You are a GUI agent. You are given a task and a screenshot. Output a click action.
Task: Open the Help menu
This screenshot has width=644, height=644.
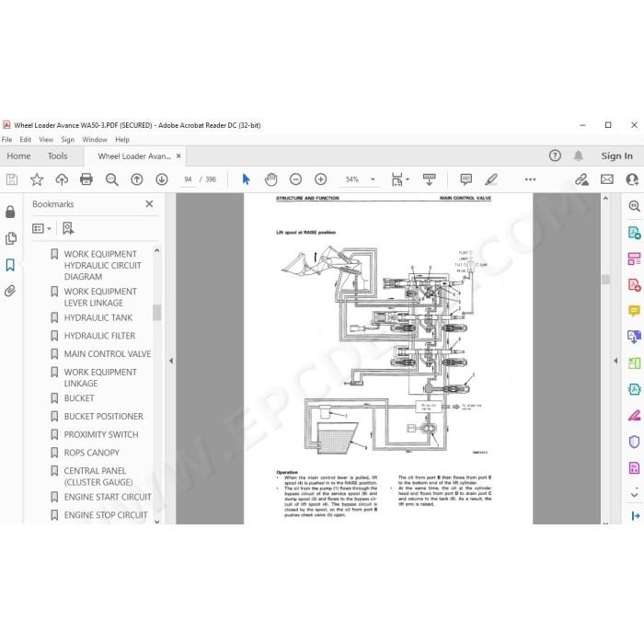[122, 140]
